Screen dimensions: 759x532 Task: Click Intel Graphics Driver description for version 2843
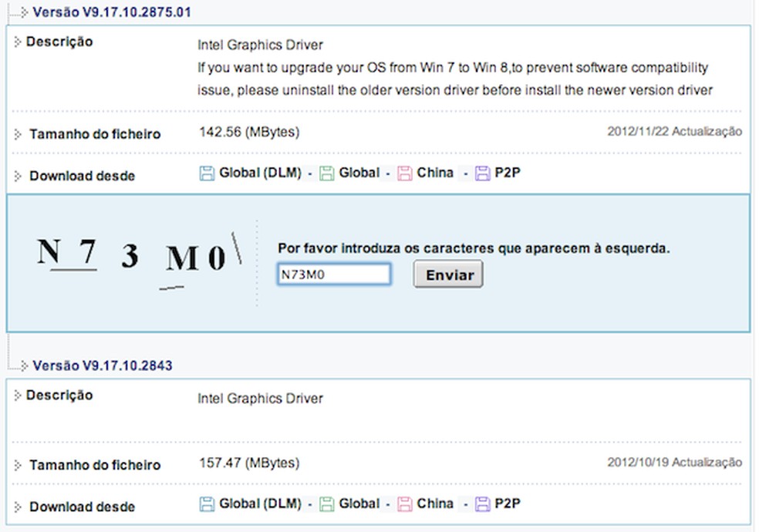point(260,399)
